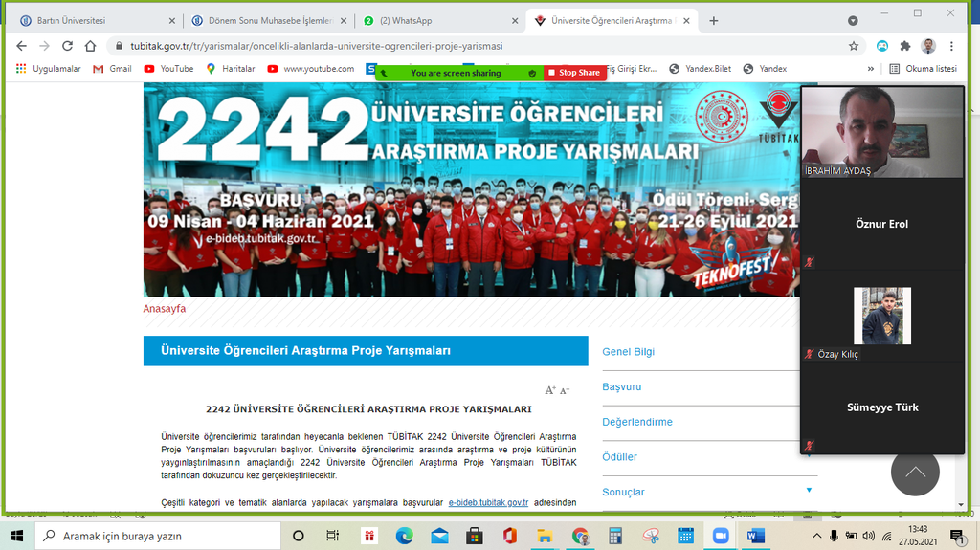The image size is (980, 550).
Task: Close the WhatsApp tab
Action: point(515,21)
